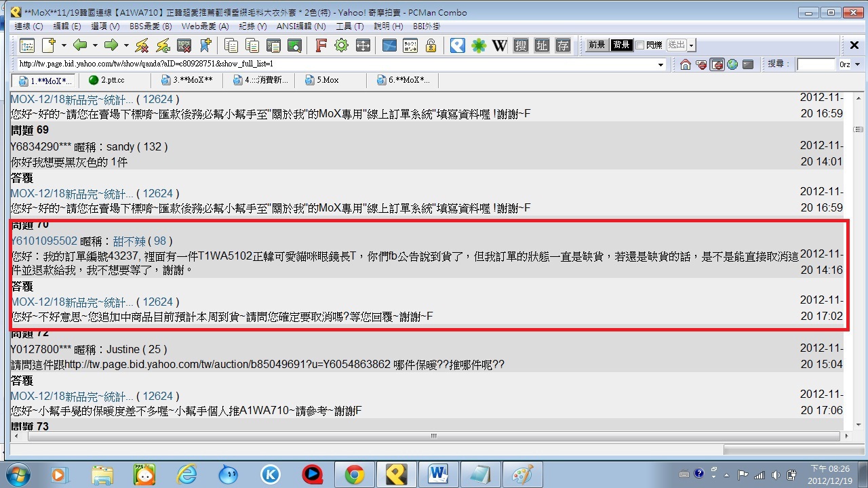Viewport: 868px width, 488px height.
Task: Open the dropdown next to 送出
Action: tap(691, 45)
